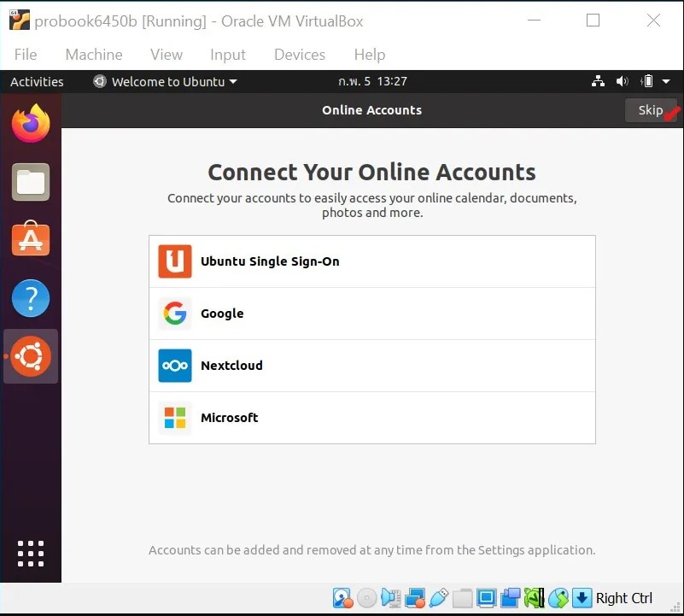Click the optical drives status icon
The width and height of the screenshot is (684, 616).
[x=366, y=598]
